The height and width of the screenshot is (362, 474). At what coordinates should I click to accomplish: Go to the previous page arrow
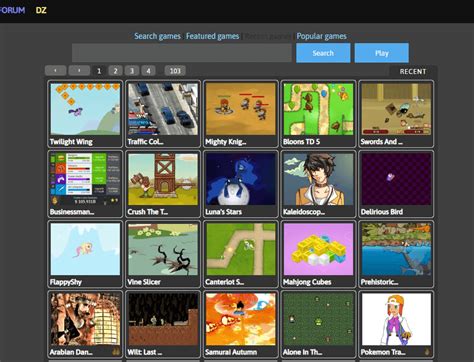(55, 70)
